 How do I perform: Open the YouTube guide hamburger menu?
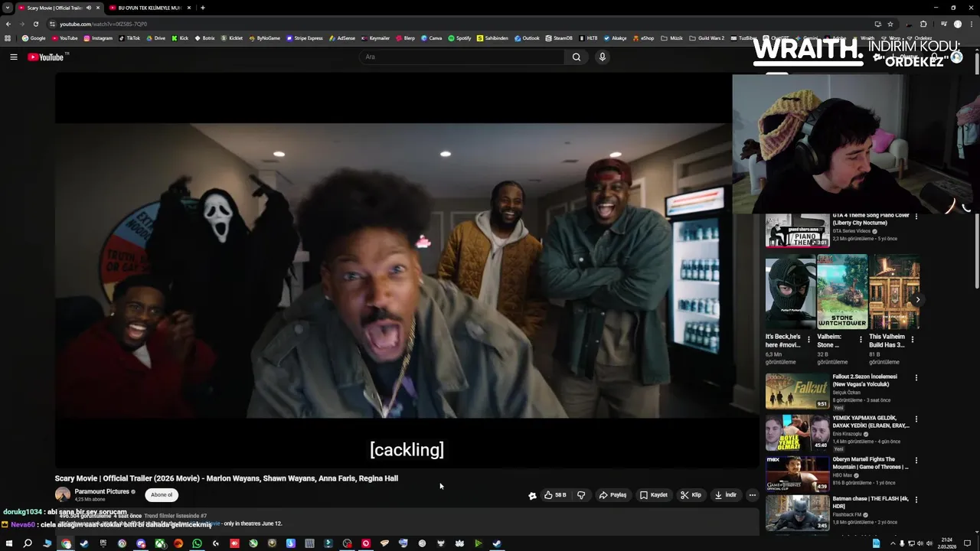pyautogui.click(x=14, y=57)
